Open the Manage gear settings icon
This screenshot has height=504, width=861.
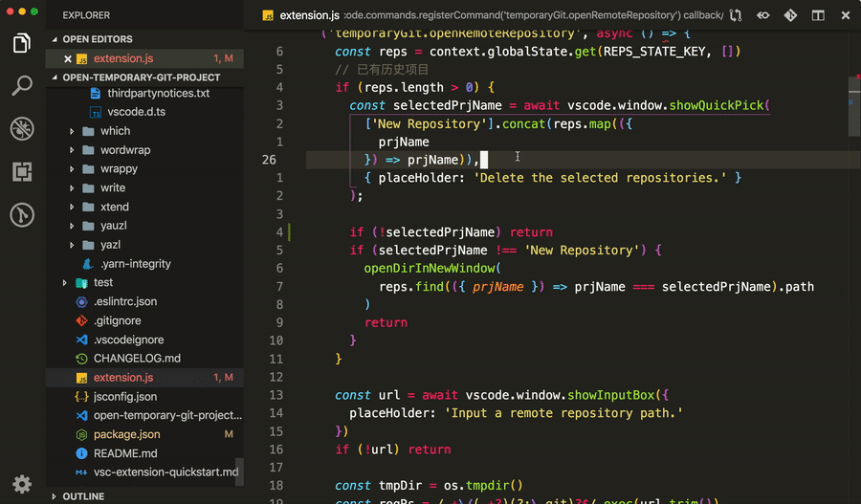coord(21,484)
